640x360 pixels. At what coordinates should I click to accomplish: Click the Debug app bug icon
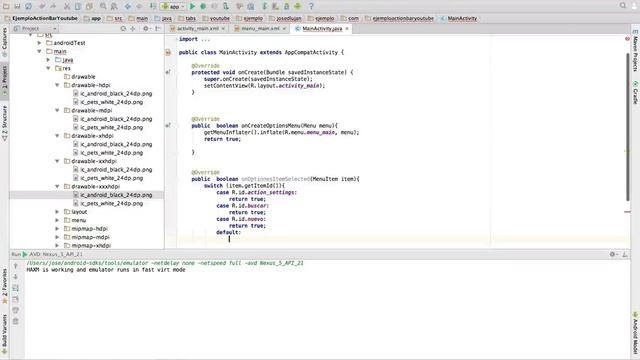(x=203, y=6)
